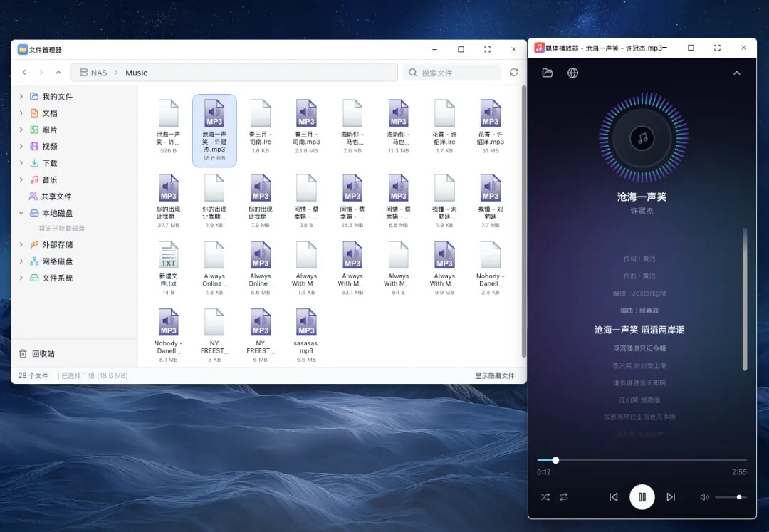
Task: Click NAS in the breadcrumb path
Action: 99,73
